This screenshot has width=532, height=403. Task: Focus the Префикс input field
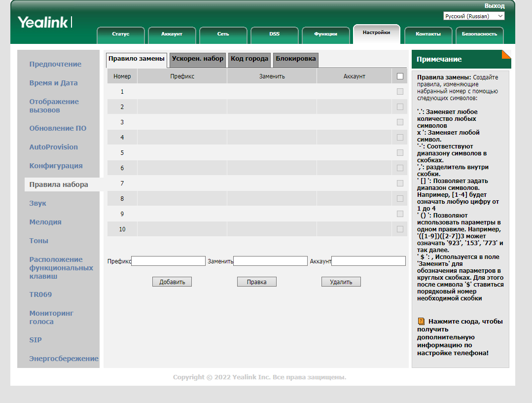click(168, 261)
